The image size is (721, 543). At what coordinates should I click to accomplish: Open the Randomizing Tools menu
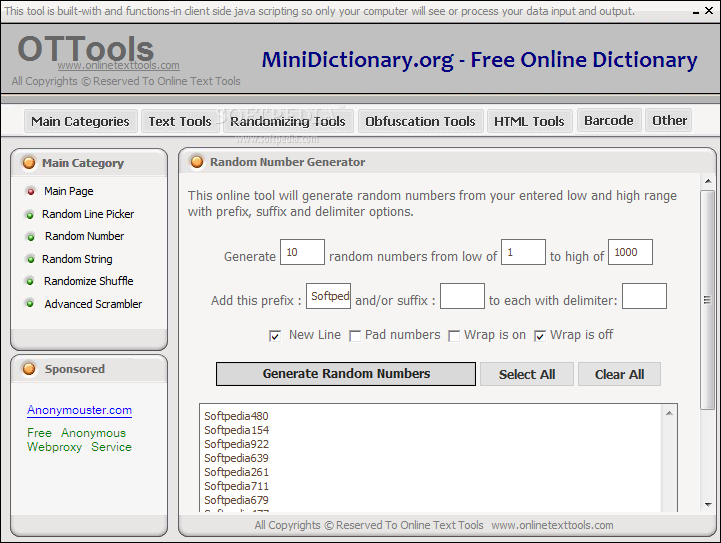coord(288,121)
